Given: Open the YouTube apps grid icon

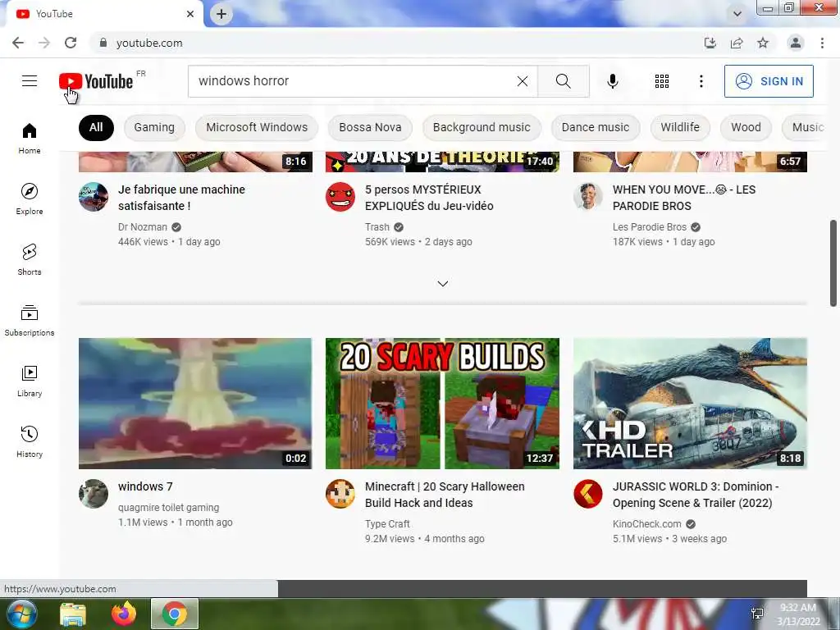Looking at the screenshot, I should point(662,81).
